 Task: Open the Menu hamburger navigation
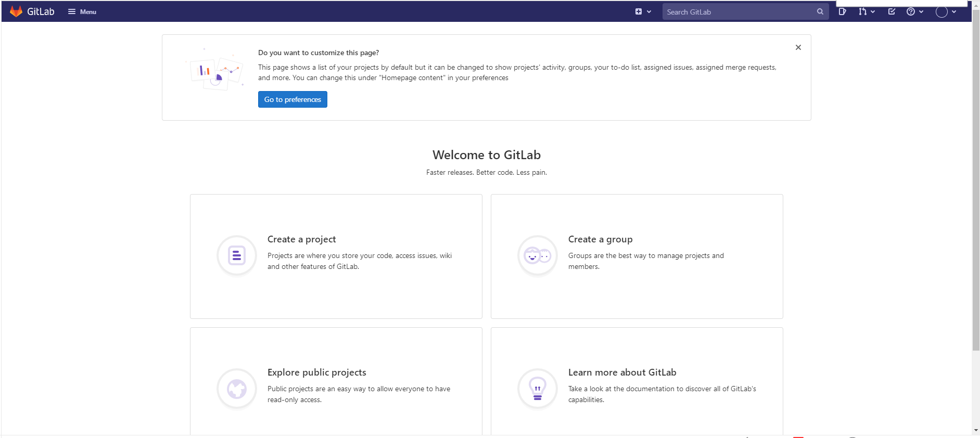coord(82,11)
